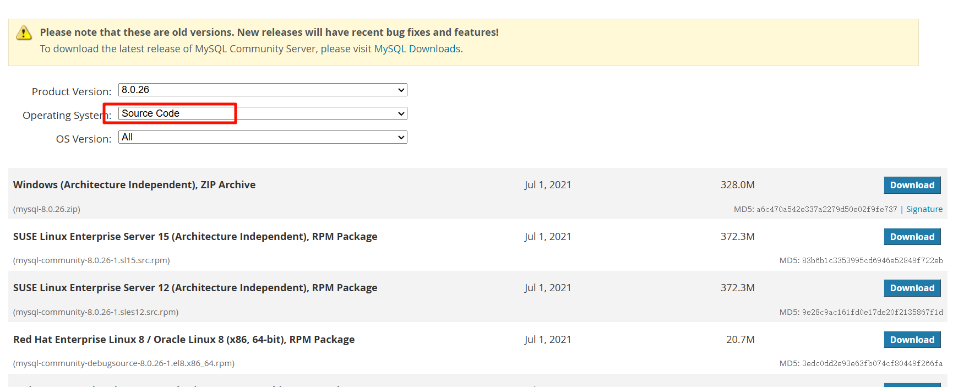
Task: Click the yellow warning triangle icon
Action: coord(24,33)
